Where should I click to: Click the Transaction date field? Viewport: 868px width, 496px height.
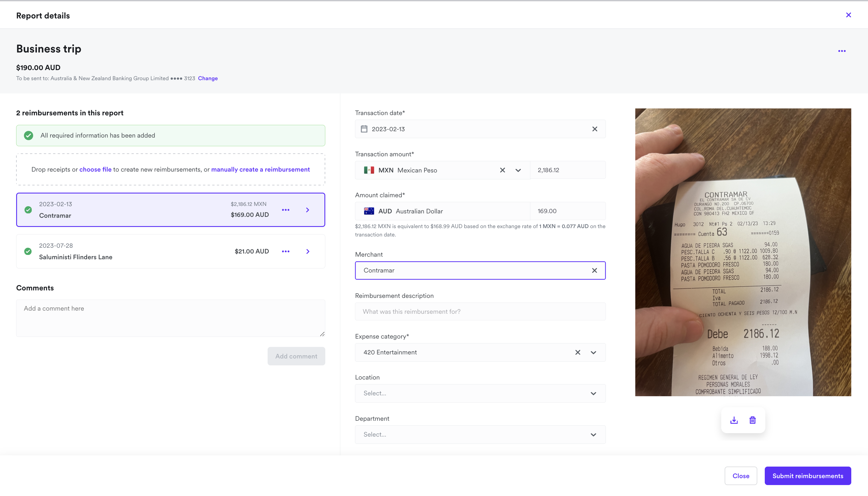480,129
